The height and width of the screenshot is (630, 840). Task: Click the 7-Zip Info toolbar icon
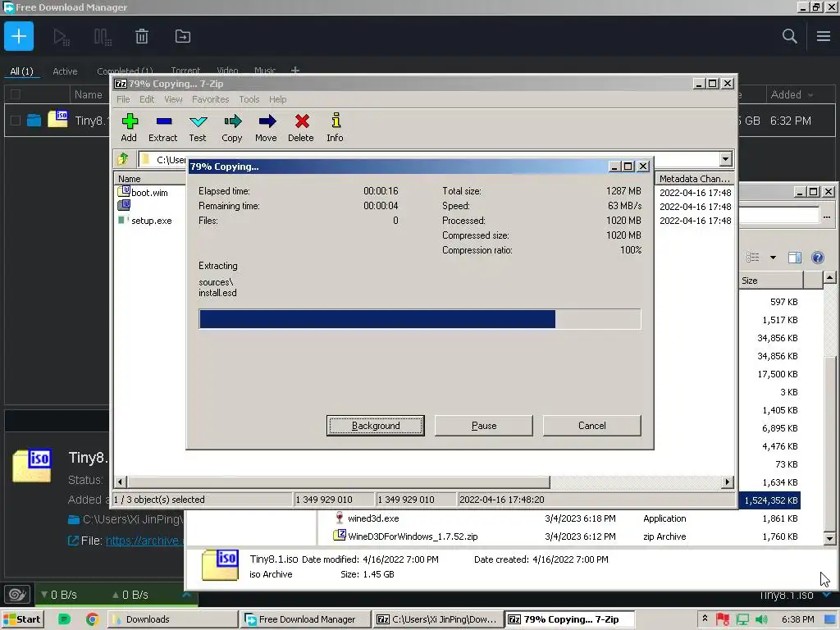point(336,127)
